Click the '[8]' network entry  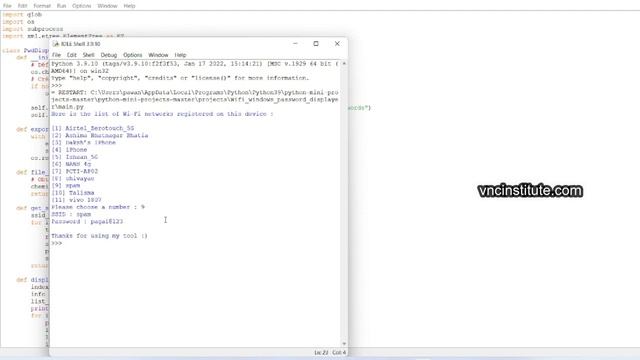pyautogui.click(x=73, y=178)
